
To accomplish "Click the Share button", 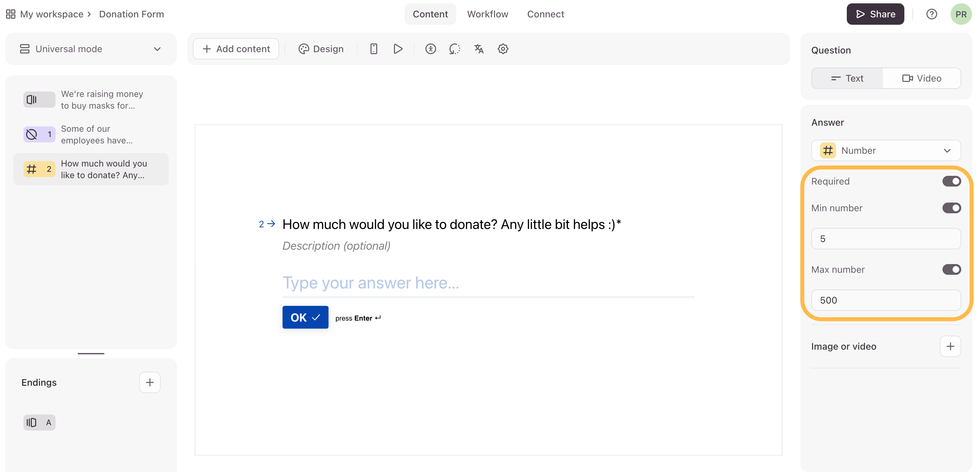I will 875,14.
